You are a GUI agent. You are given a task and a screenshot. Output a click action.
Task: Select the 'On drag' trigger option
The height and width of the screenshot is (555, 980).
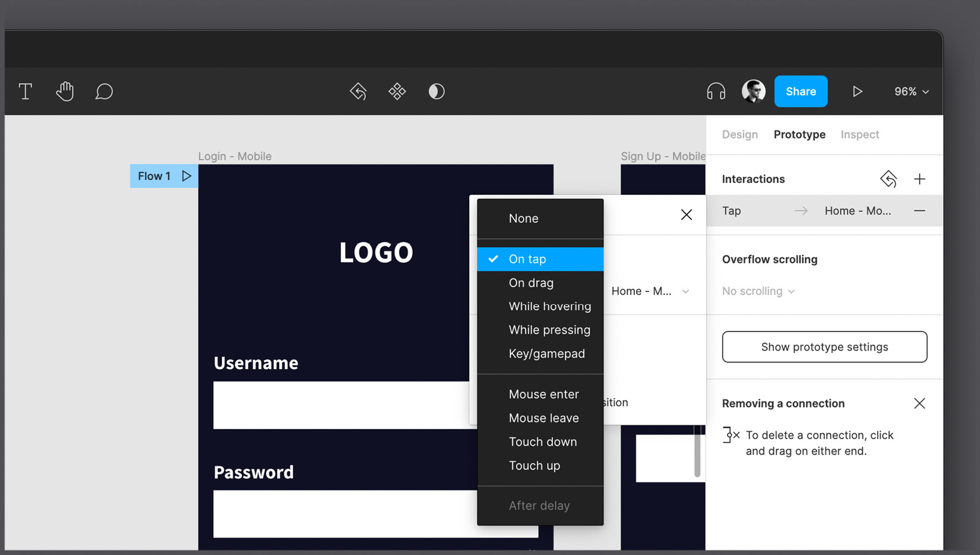point(531,282)
